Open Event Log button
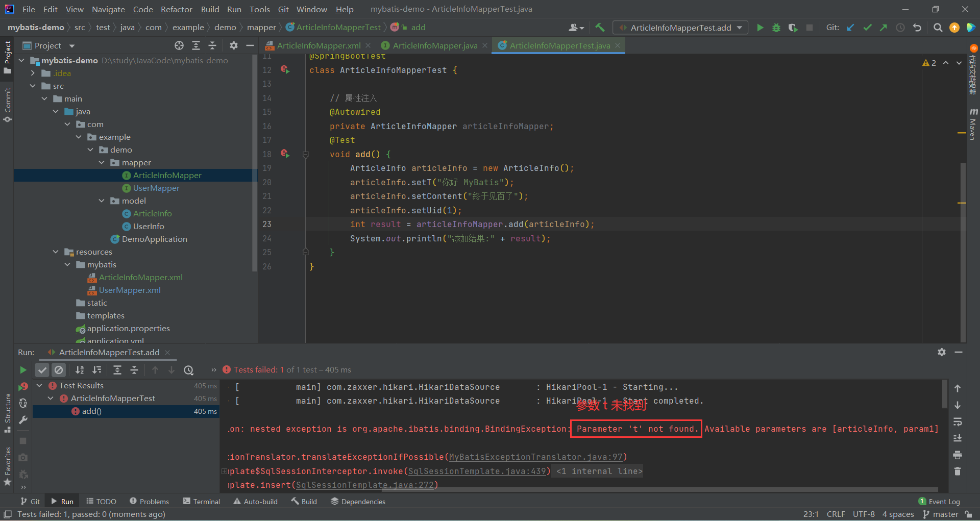The image size is (980, 521). pyautogui.click(x=939, y=502)
